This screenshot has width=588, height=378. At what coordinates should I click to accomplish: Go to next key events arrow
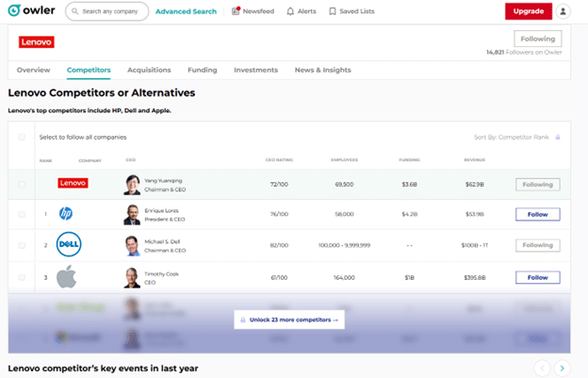tap(562, 368)
